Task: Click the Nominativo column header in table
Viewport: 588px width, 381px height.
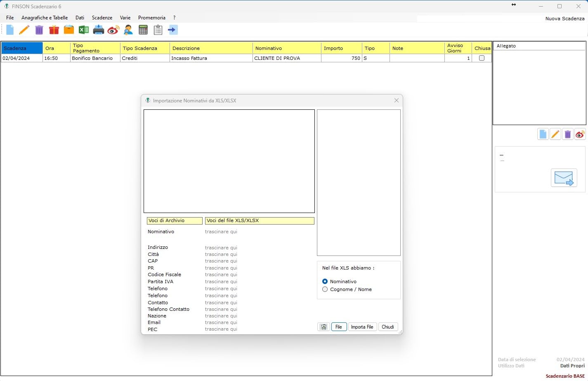Action: click(x=287, y=48)
